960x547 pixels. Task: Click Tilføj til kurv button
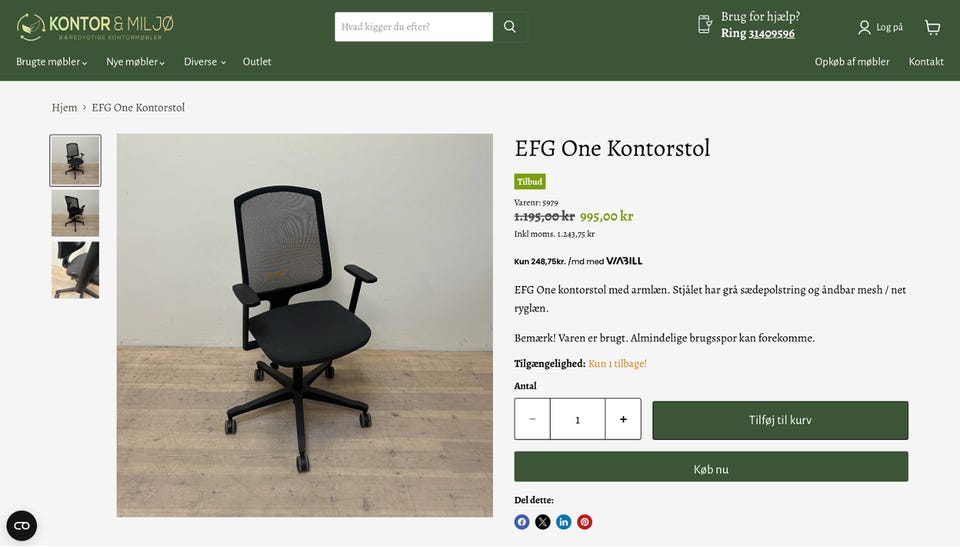click(x=780, y=420)
